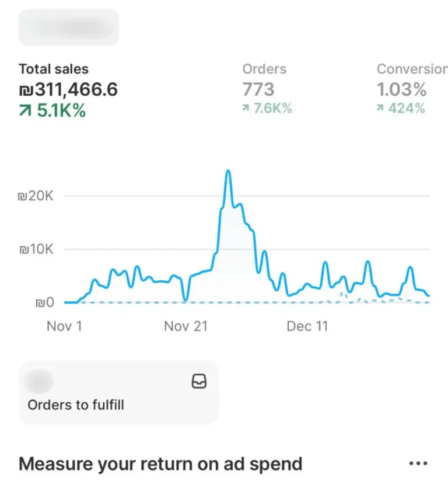Viewport: 448px width, 484px height.
Task: Click the Measure your return on ad spend heading
Action: (160, 464)
